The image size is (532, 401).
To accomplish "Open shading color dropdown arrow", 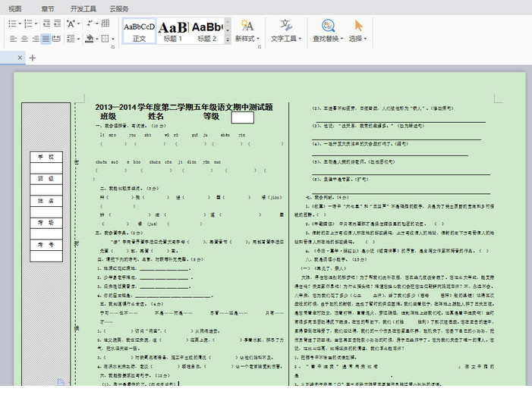I will click(x=96, y=39).
